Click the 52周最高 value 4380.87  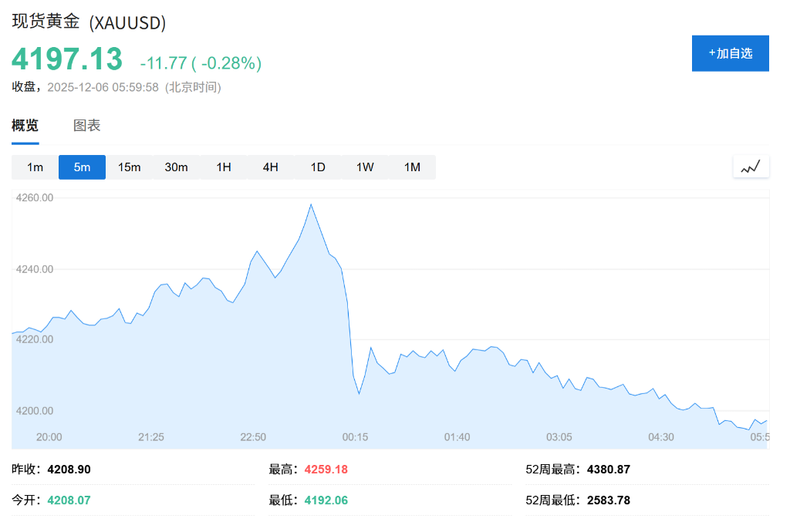609,469
